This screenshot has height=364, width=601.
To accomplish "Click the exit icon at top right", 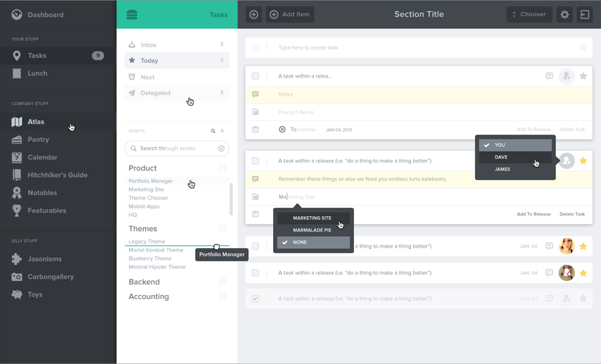I will (x=585, y=15).
